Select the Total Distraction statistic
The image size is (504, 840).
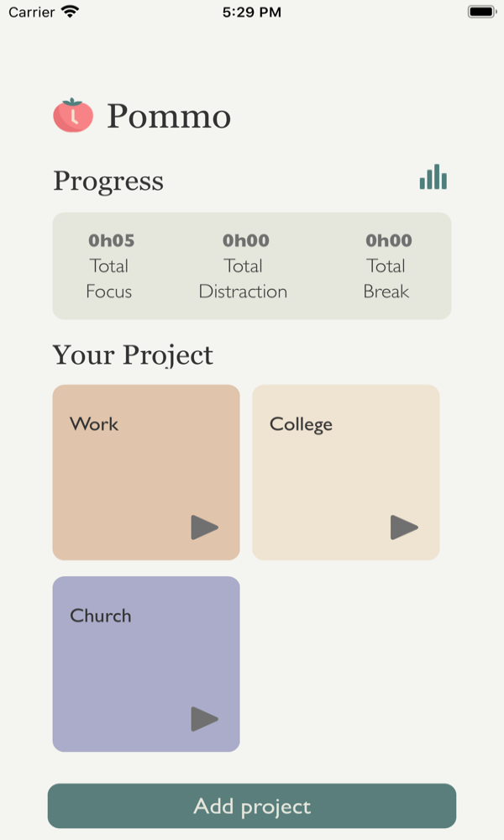point(243,265)
